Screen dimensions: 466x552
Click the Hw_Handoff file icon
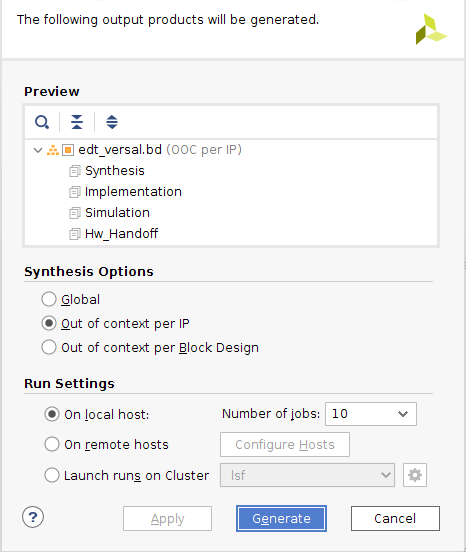(74, 234)
